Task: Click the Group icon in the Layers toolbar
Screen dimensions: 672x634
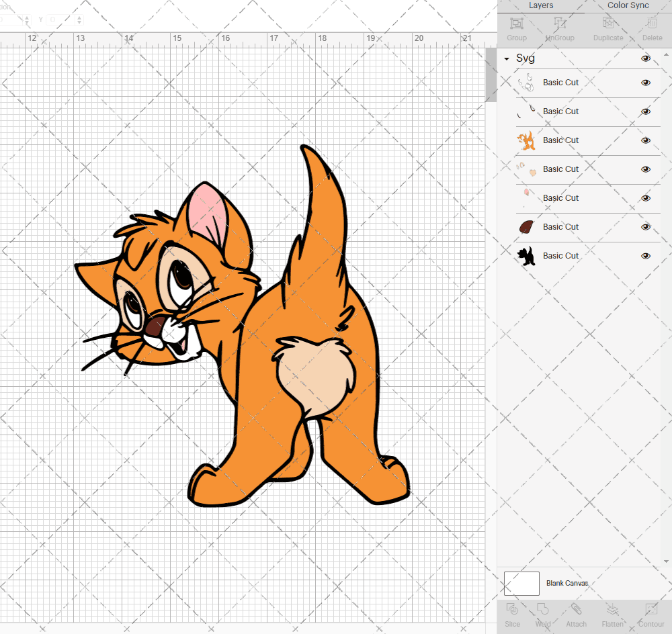Action: tap(516, 24)
